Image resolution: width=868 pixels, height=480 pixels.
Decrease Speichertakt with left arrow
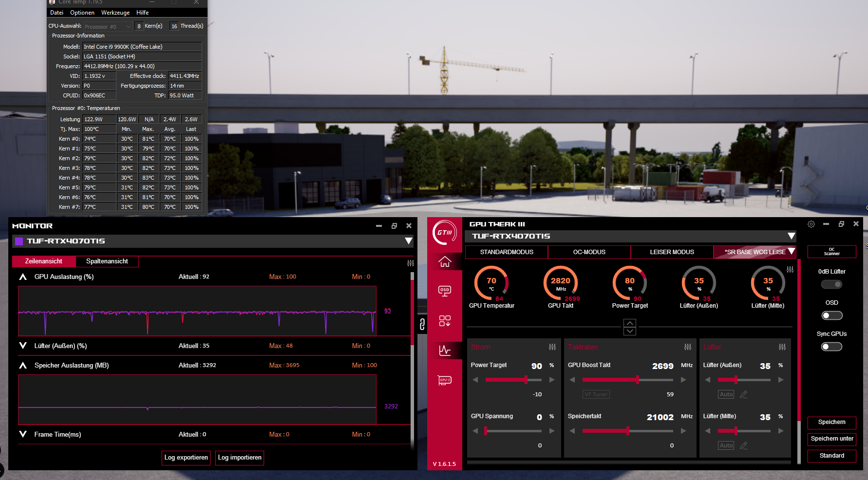[x=572, y=431]
